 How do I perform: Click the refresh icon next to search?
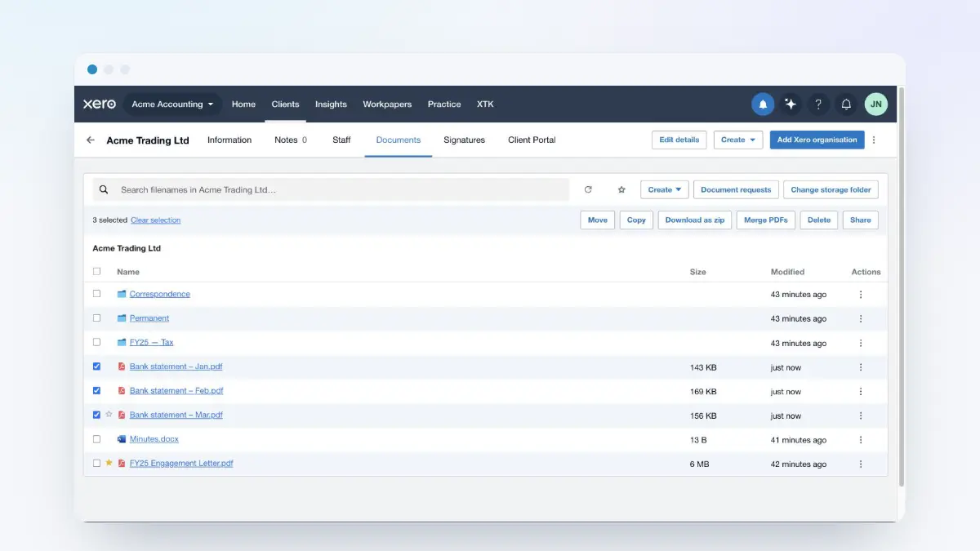coord(588,189)
